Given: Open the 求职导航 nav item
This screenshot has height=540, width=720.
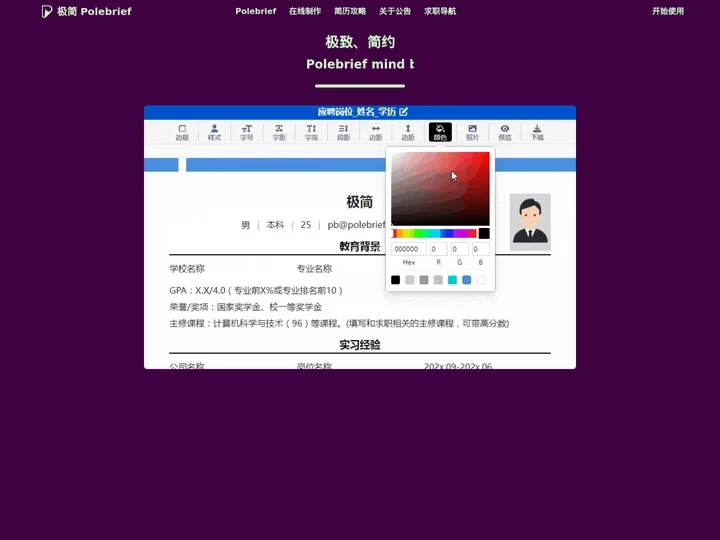Looking at the screenshot, I should pyautogui.click(x=440, y=11).
